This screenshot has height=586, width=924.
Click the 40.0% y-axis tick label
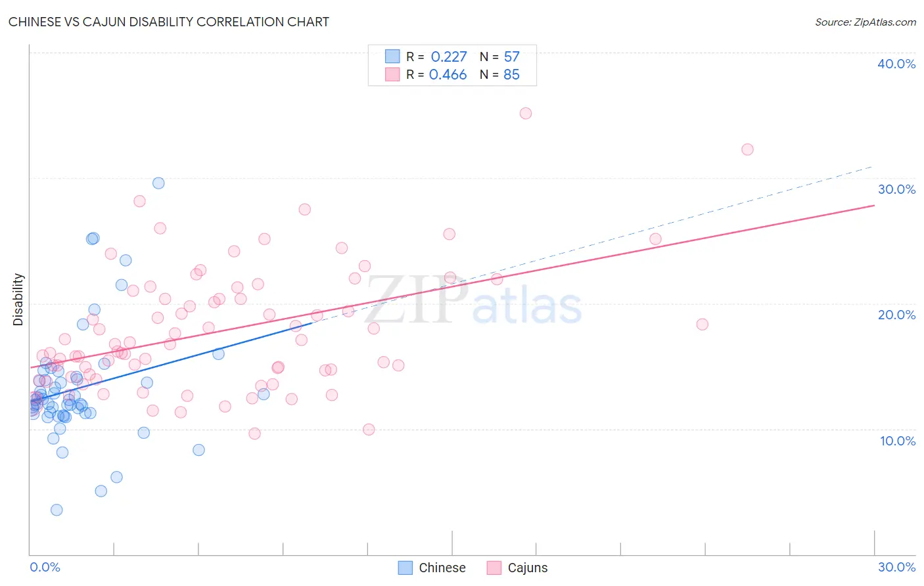point(896,64)
